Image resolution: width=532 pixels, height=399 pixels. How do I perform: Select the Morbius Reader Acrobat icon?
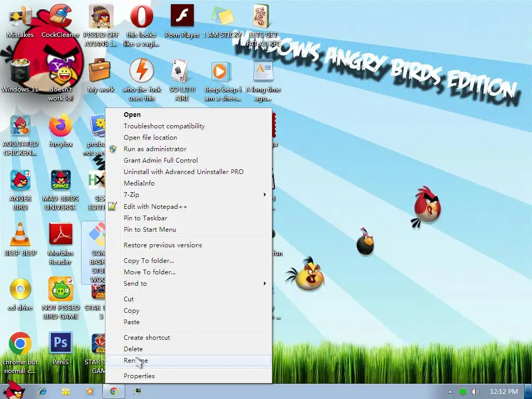[60, 234]
